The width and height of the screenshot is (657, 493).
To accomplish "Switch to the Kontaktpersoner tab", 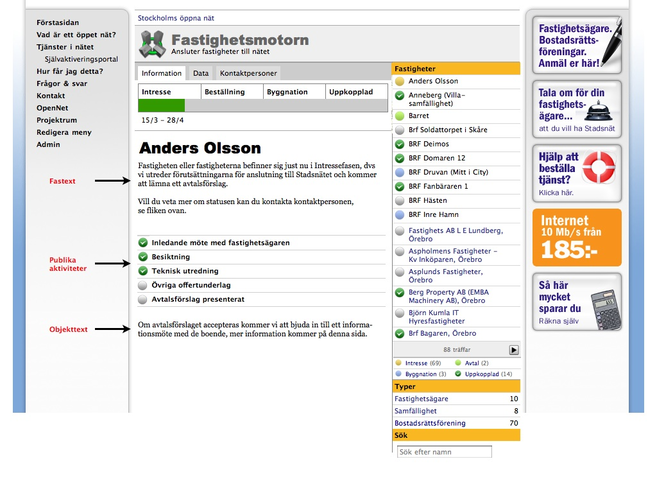I will click(x=247, y=74).
